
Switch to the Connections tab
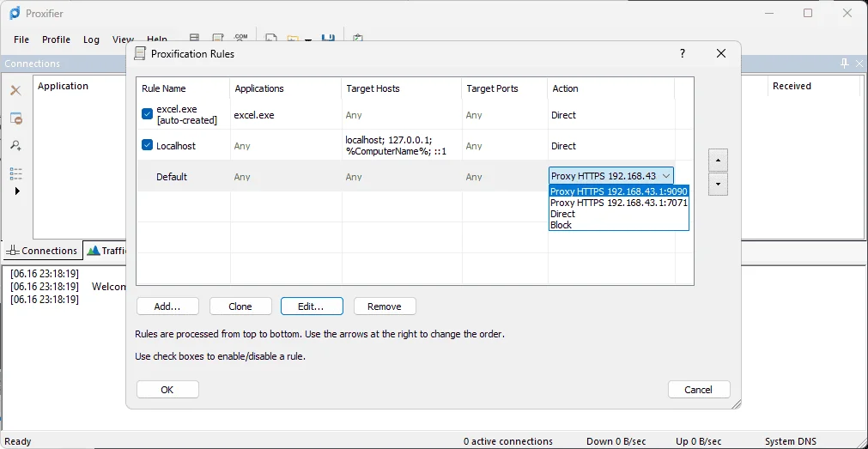tap(41, 251)
